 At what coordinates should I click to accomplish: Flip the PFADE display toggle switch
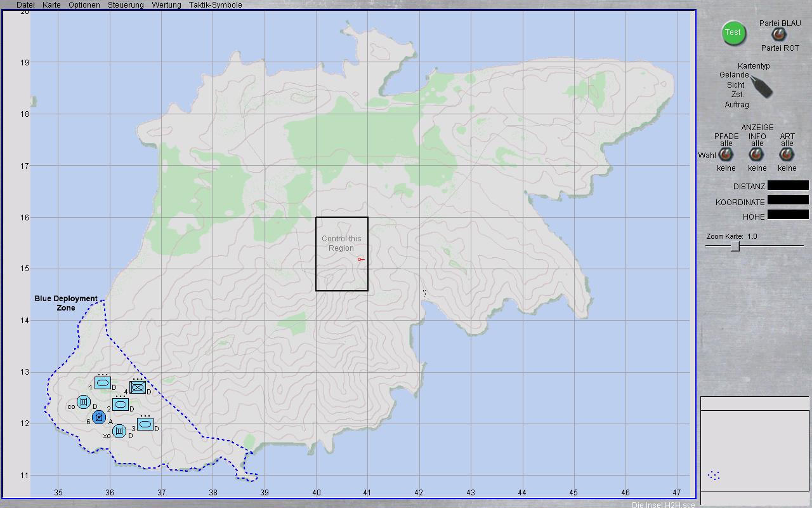[x=726, y=155]
